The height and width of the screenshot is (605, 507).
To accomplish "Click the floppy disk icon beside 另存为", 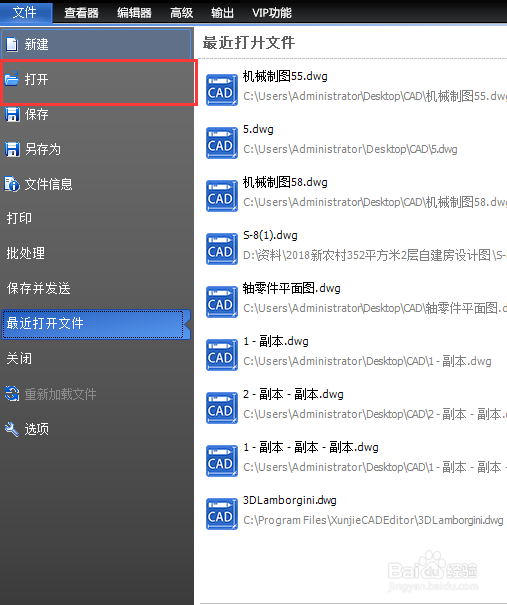I will [x=12, y=149].
